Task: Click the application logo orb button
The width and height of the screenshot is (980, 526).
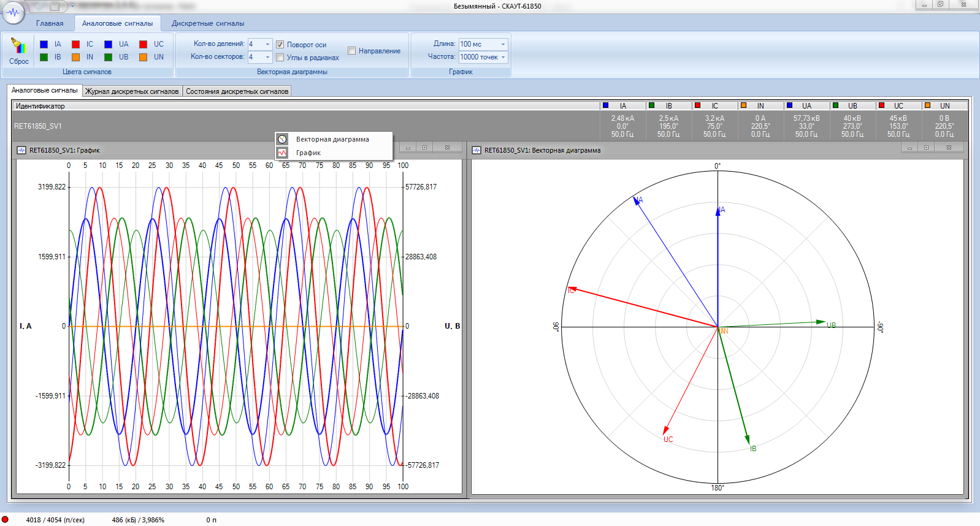Action: pyautogui.click(x=13, y=12)
